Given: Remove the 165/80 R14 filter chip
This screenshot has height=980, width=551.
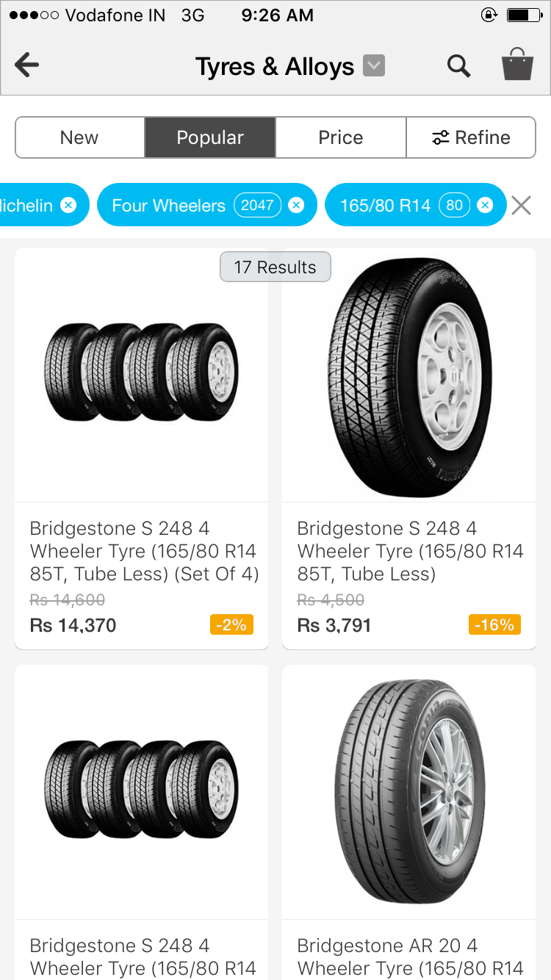Looking at the screenshot, I should click(x=485, y=205).
